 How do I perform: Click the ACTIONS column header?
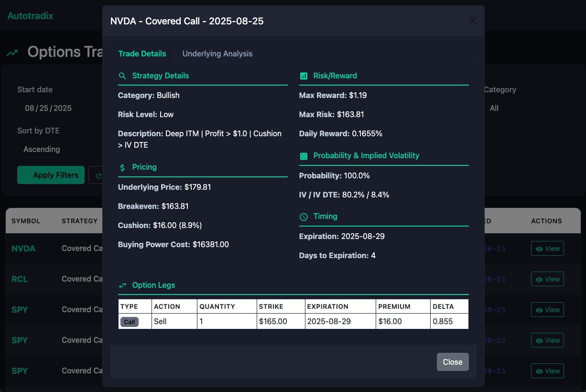546,221
